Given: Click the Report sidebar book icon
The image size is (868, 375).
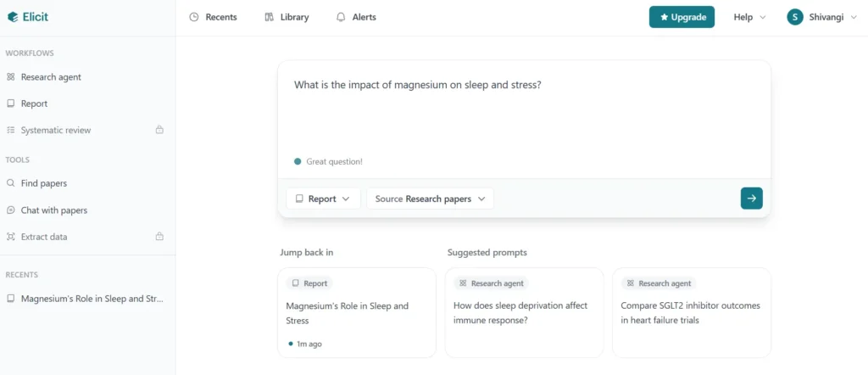Looking at the screenshot, I should pyautogui.click(x=10, y=104).
